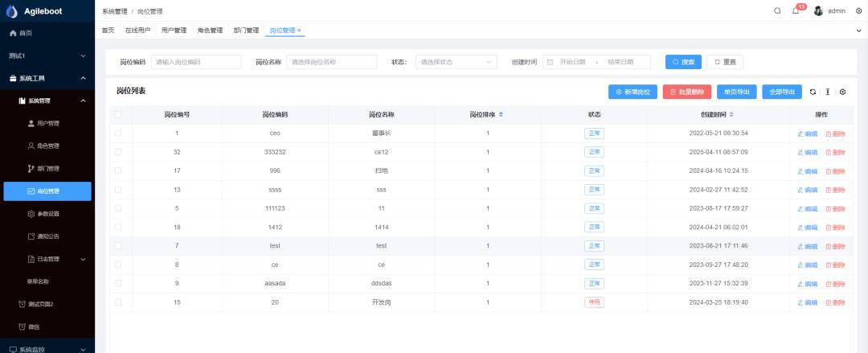Click the 全部导出 button

coord(782,92)
